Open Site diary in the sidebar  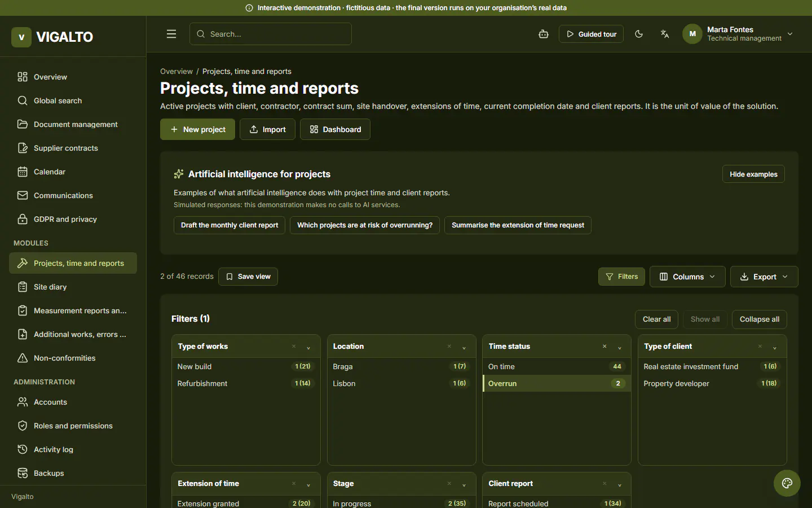click(x=73, y=287)
